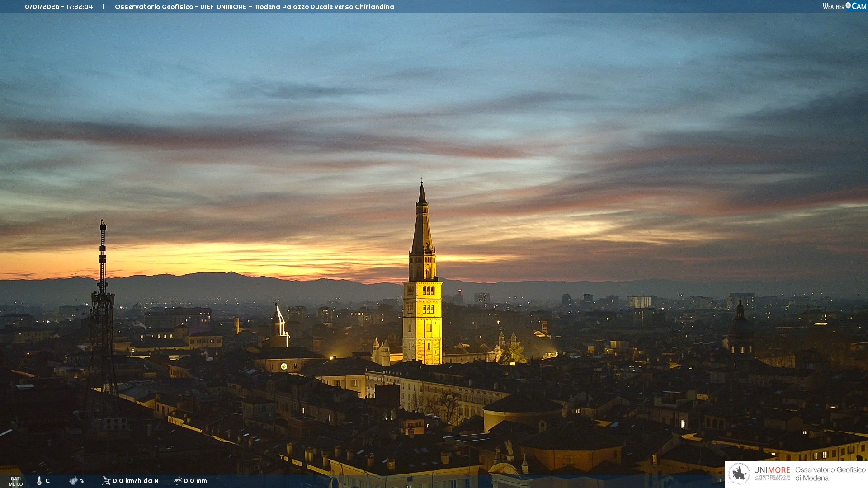This screenshot has width=868, height=488.
Task: Click the rain umbrella icon
Action: [x=178, y=481]
